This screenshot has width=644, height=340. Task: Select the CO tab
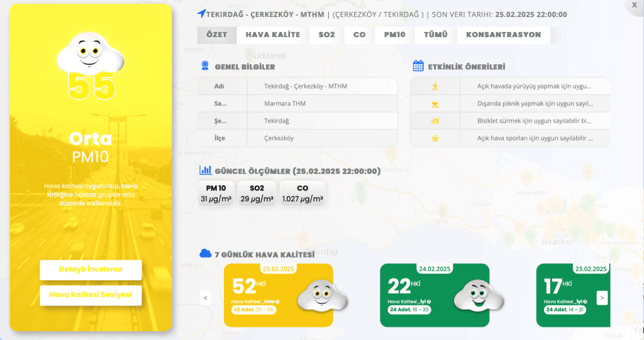click(x=359, y=35)
